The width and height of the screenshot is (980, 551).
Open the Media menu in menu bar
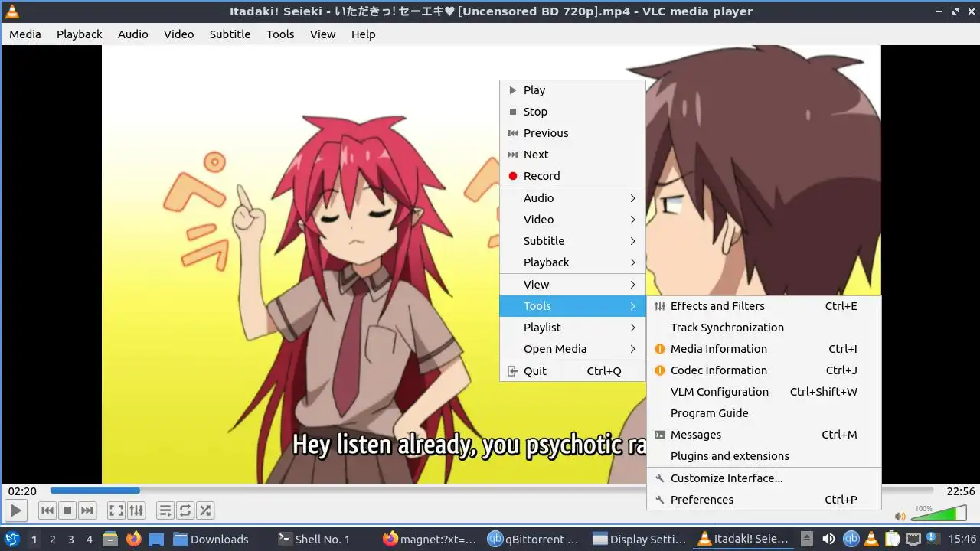click(25, 34)
